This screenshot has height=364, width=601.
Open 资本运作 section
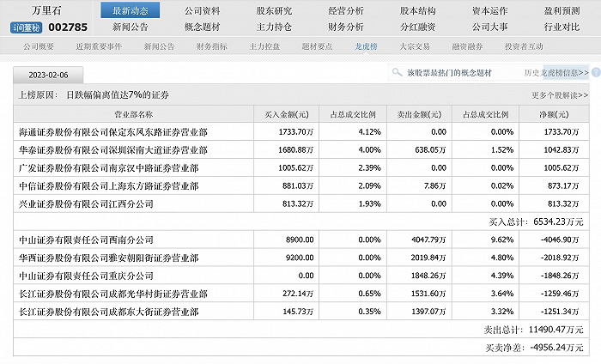(490, 10)
